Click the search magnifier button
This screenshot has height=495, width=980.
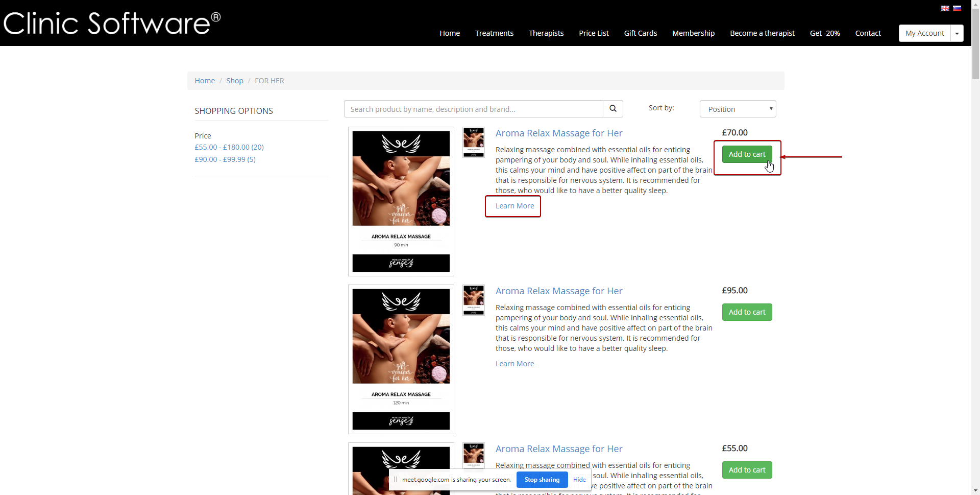pos(613,109)
